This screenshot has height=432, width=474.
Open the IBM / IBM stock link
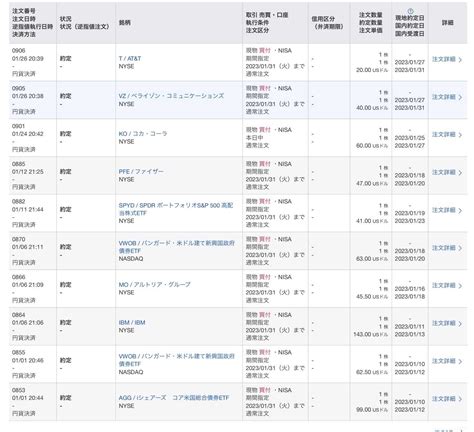point(132,322)
